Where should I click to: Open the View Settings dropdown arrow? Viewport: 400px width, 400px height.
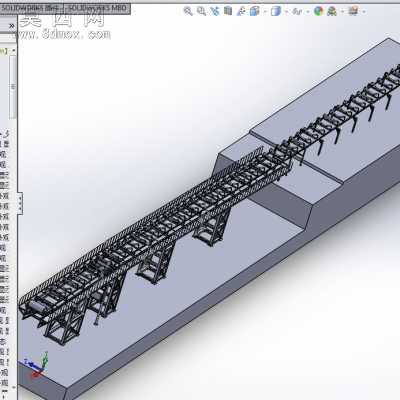point(364,12)
